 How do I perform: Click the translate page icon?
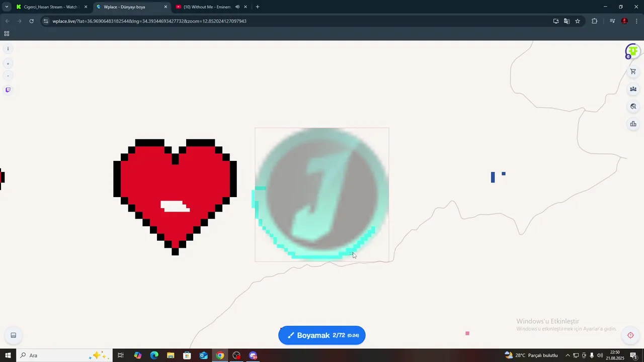pyautogui.click(x=567, y=21)
